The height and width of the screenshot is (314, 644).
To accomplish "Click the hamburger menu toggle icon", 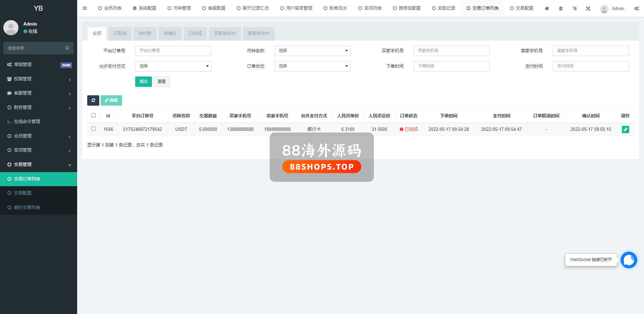I will pyautogui.click(x=85, y=8).
